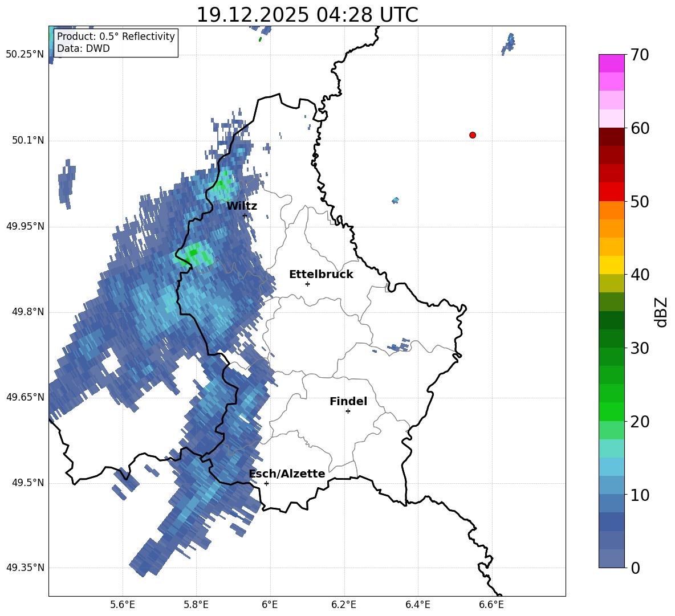Click the 60 label on colorbar

coord(640,128)
